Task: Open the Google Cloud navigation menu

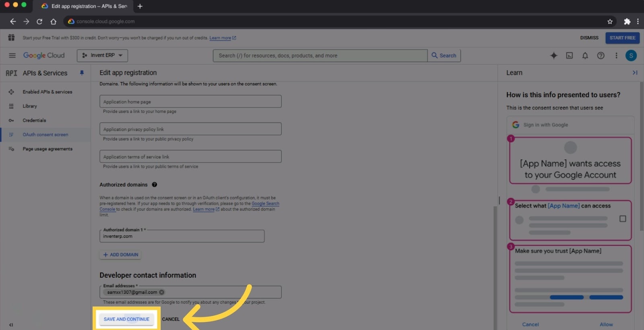Action: [12, 56]
